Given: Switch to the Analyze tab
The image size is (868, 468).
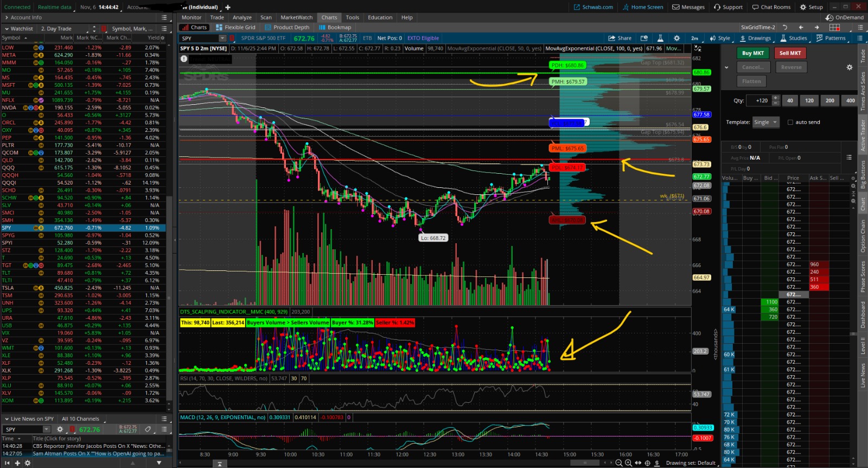Looking at the screenshot, I should (242, 17).
